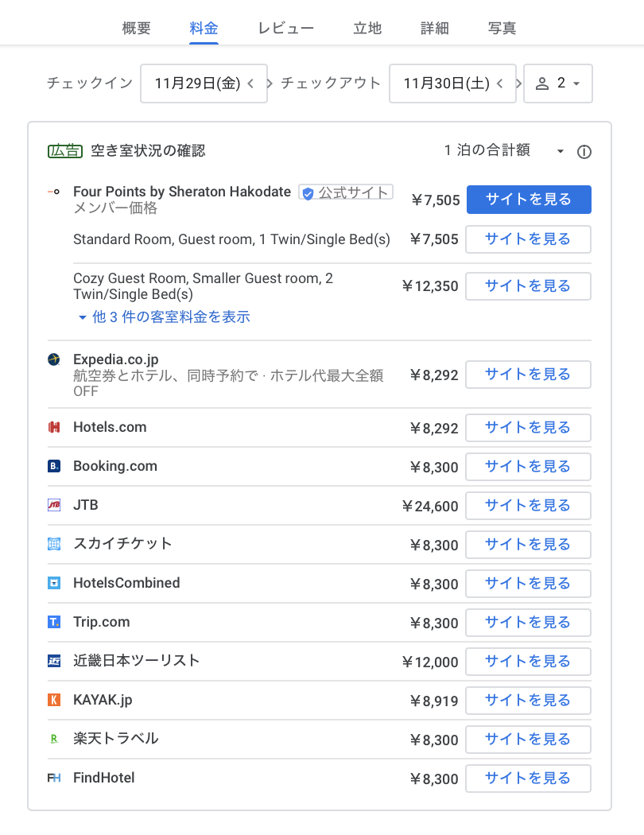Click the JTB logo icon
Screen dimensions: 644x835
coord(54,505)
